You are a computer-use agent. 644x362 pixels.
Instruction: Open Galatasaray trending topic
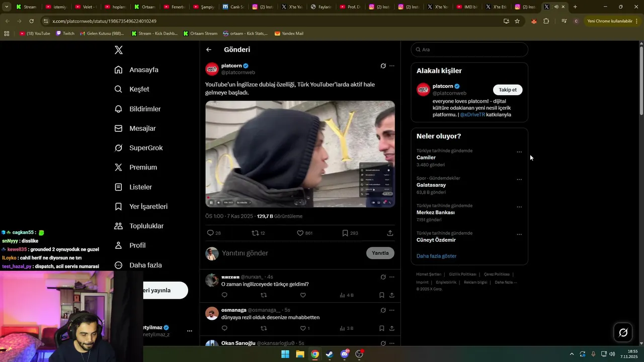[431, 185]
